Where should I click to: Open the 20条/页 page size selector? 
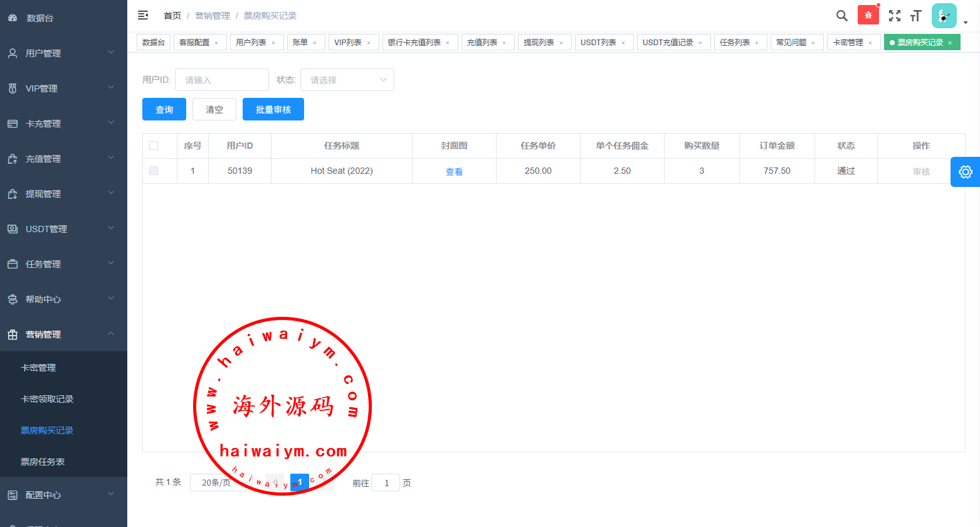point(216,482)
